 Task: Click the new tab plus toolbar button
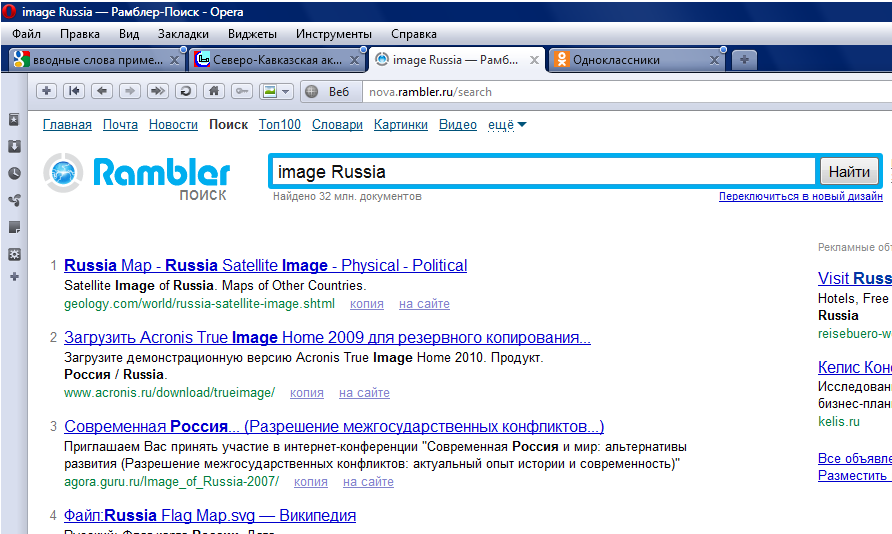point(46,91)
